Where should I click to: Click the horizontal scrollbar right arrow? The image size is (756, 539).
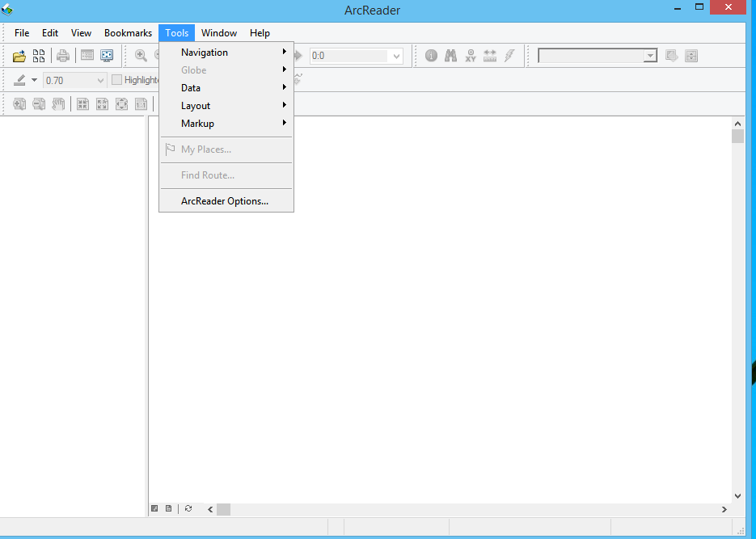click(724, 509)
